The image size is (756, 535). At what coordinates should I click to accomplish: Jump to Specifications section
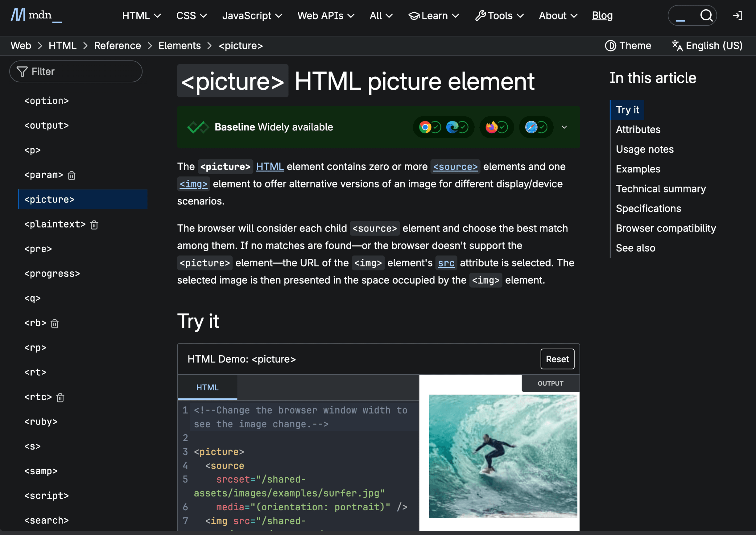[x=648, y=208]
